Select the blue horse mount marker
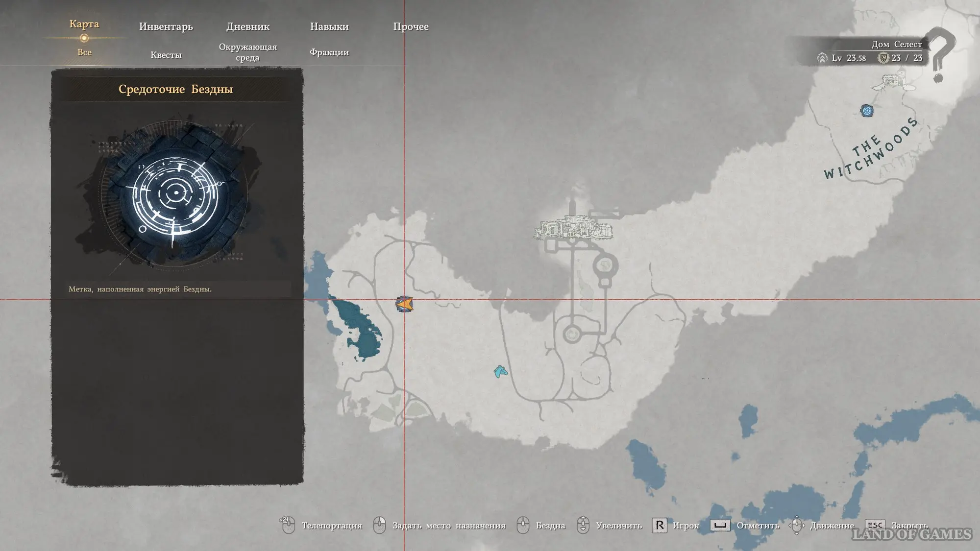 (500, 372)
